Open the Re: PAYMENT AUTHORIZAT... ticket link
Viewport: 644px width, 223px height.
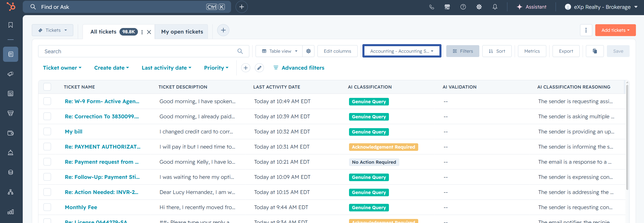(x=103, y=147)
